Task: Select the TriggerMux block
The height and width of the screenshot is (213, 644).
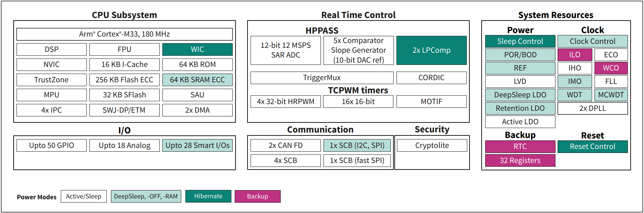Action: (322, 78)
